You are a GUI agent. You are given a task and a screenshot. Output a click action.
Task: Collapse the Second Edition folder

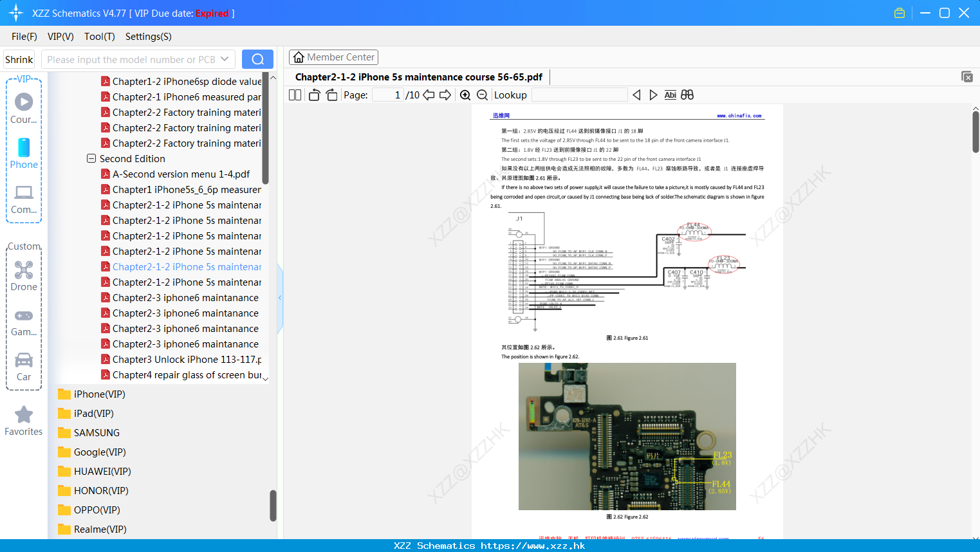[91, 158]
